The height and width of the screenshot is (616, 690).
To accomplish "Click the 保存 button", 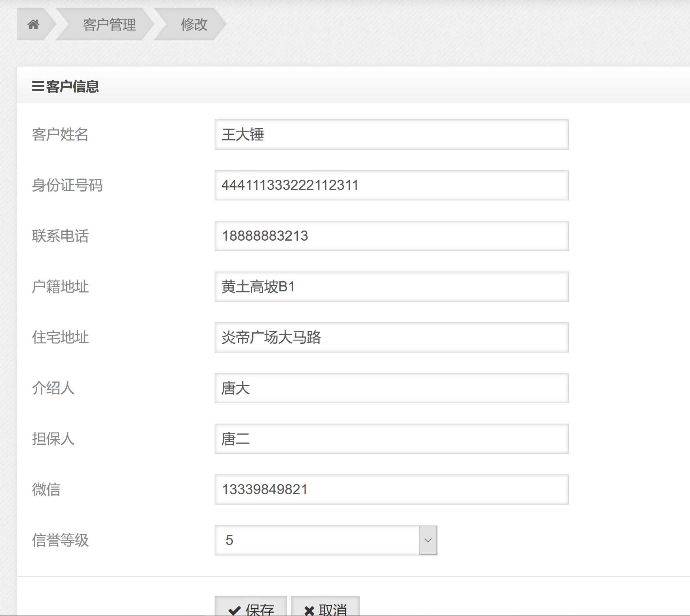I will (x=251, y=606).
